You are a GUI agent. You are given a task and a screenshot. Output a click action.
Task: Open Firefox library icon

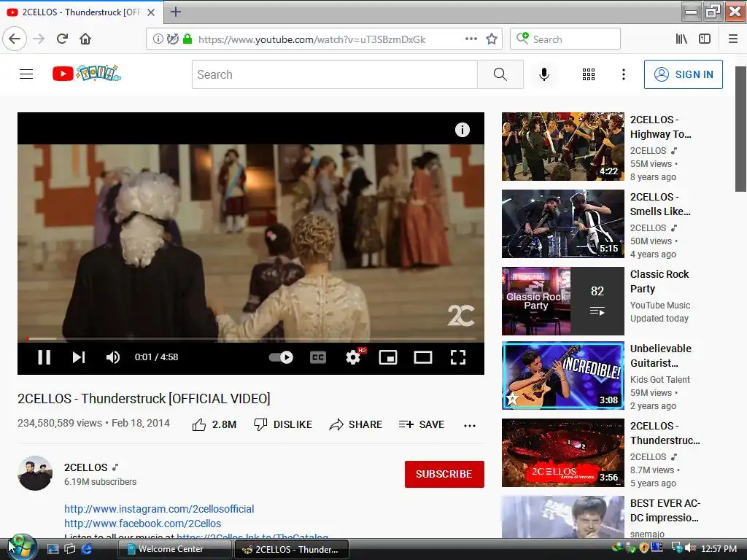click(x=682, y=39)
